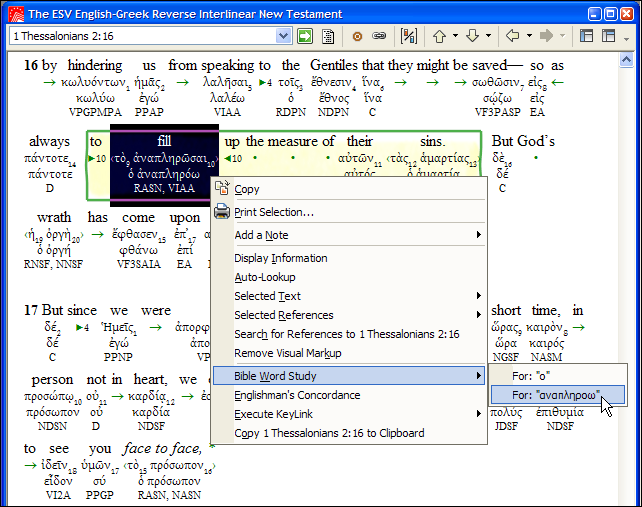Open the reference box dropdown arrow

(283, 36)
